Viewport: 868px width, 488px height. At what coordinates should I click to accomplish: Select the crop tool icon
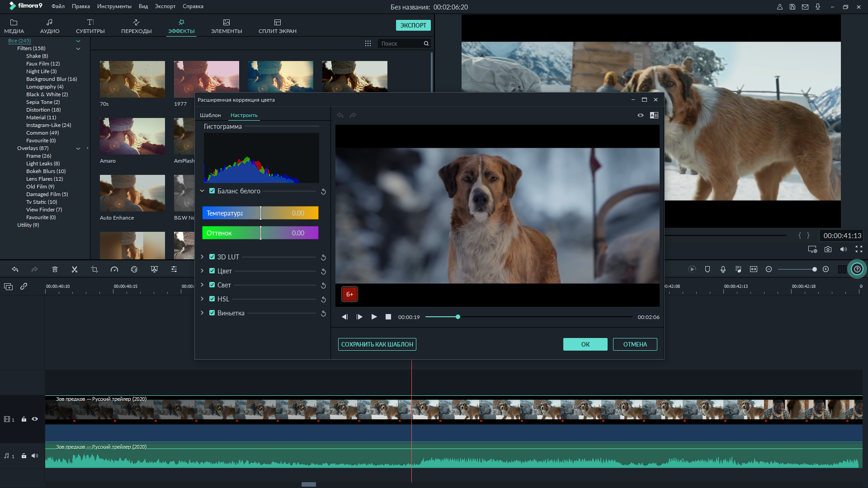click(94, 269)
